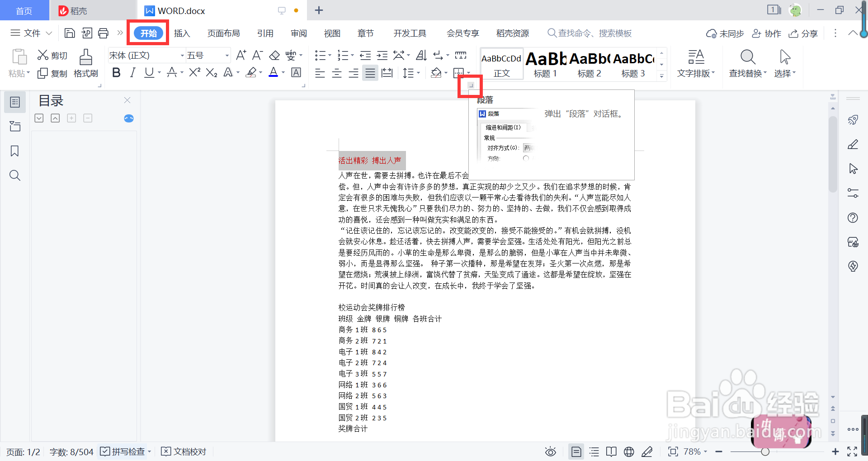Clear formatting with eraser icon
This screenshot has width=868, height=461.
pos(274,55)
